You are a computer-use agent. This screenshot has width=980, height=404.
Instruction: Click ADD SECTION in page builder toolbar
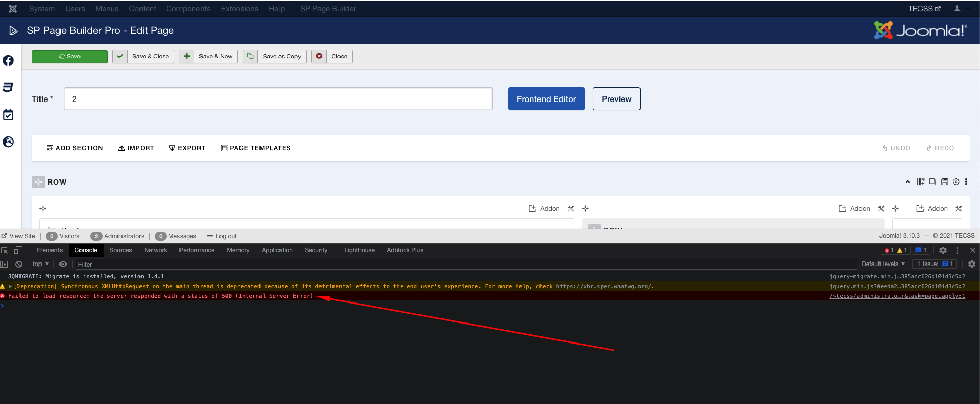point(75,148)
